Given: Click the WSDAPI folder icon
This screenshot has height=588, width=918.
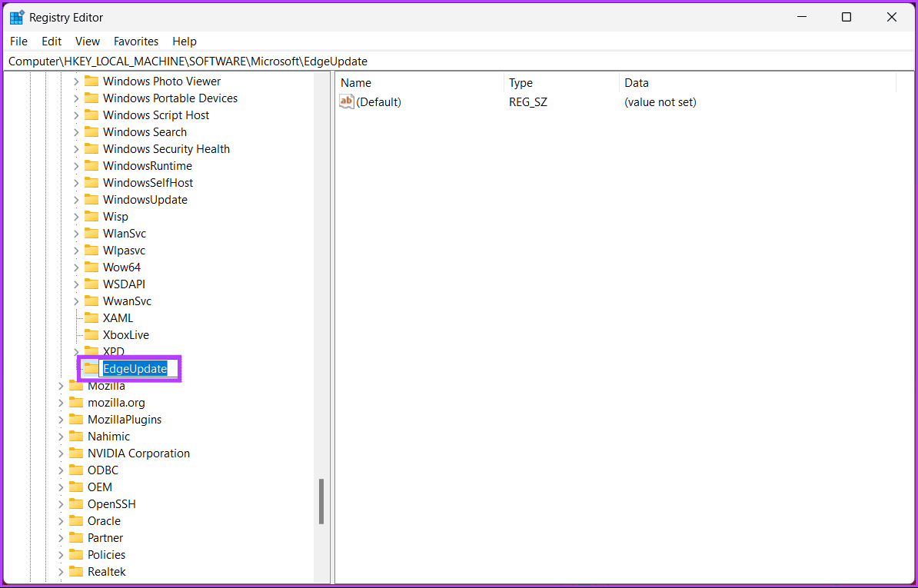Looking at the screenshot, I should [x=91, y=284].
